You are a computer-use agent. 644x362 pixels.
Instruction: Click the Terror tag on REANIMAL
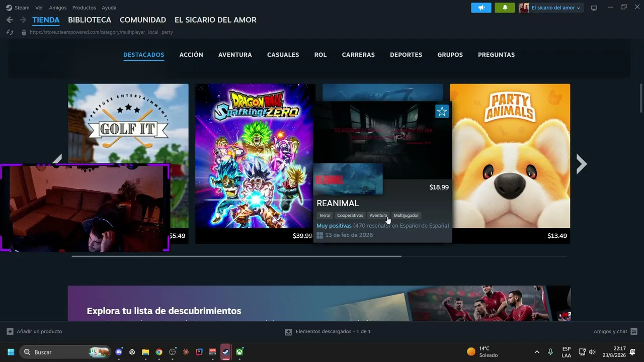click(x=325, y=215)
